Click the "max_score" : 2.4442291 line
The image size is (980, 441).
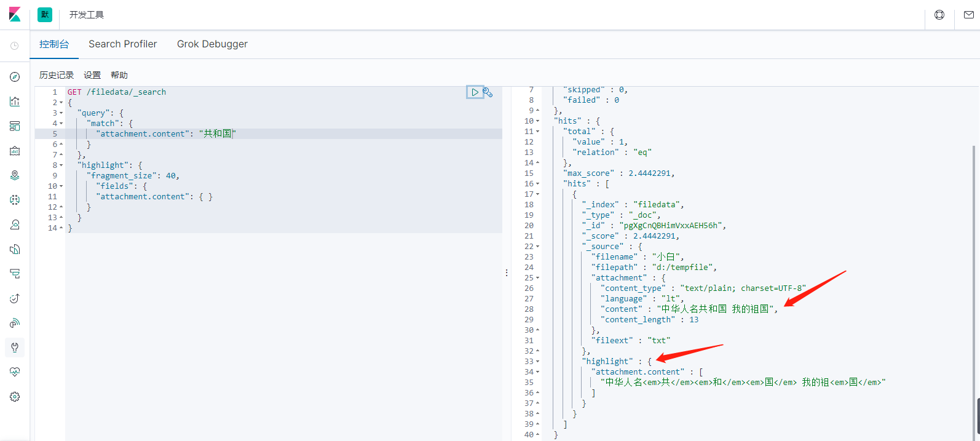click(x=619, y=173)
